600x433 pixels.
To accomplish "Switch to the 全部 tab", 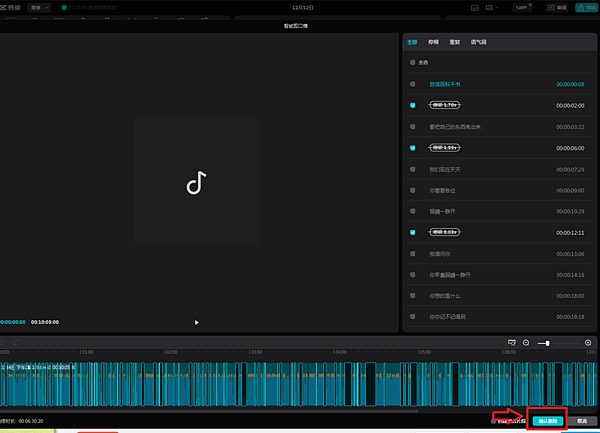I will (x=412, y=43).
